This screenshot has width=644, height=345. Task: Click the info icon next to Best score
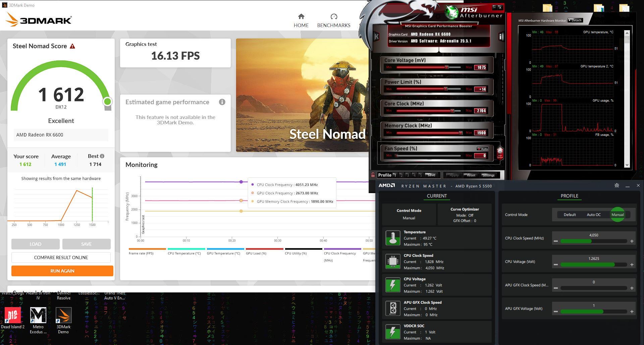[102, 156]
